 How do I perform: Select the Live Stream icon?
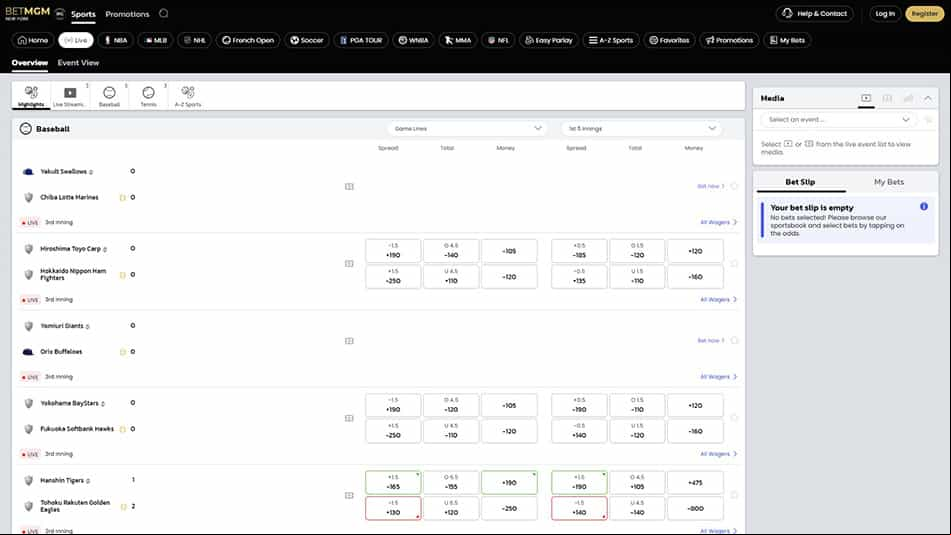coord(70,96)
